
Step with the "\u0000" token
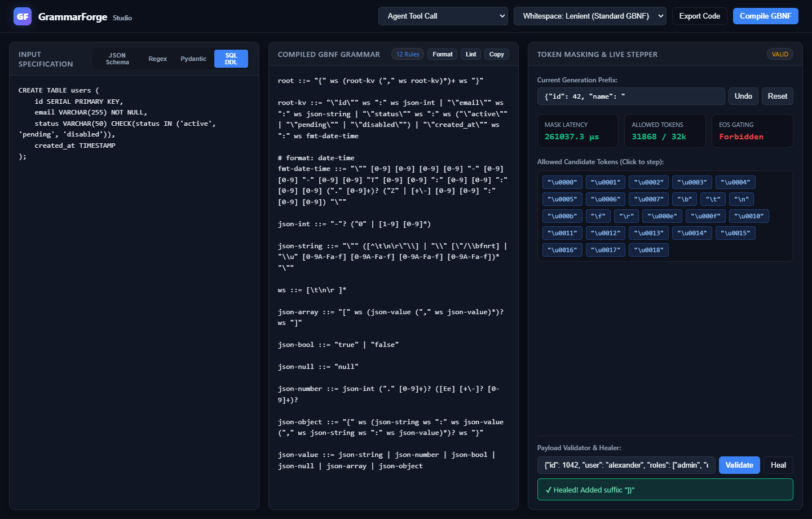click(x=562, y=182)
